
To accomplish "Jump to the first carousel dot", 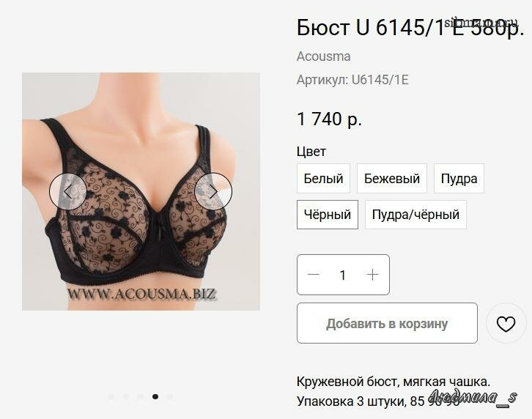I will click(111, 396).
